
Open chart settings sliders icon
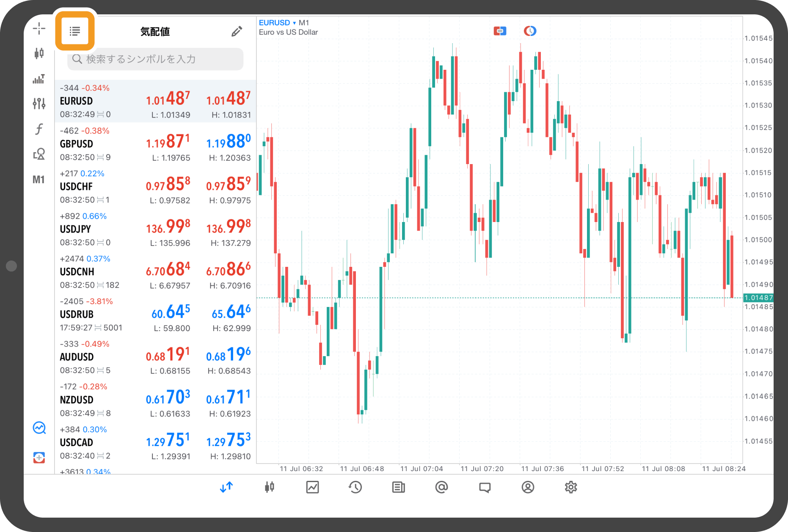pyautogui.click(x=39, y=103)
